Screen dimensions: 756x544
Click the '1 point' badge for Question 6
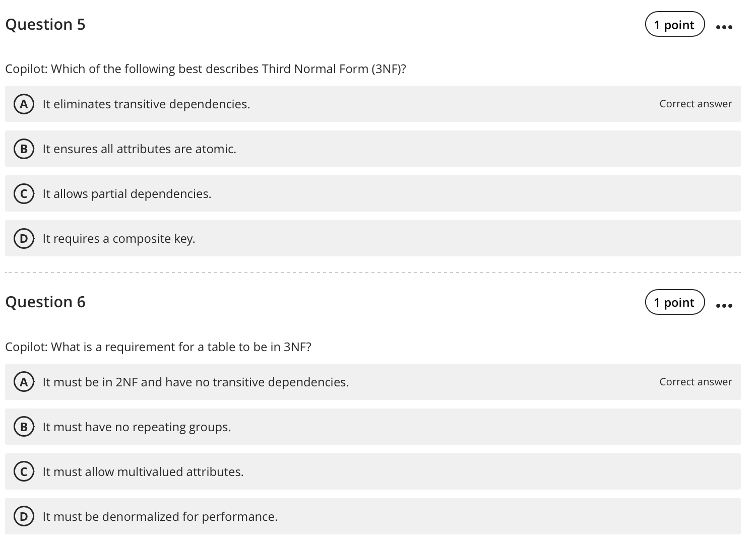674,302
